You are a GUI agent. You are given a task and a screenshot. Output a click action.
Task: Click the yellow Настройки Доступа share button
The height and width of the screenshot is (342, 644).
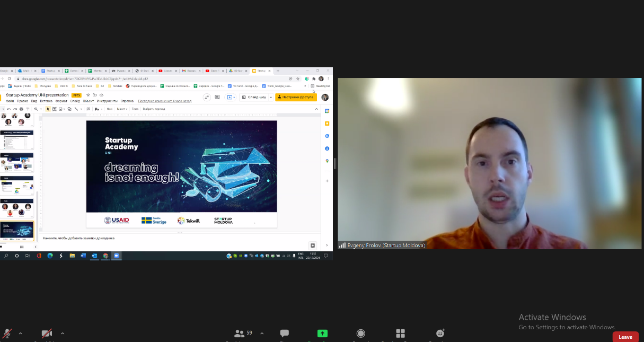(x=296, y=97)
